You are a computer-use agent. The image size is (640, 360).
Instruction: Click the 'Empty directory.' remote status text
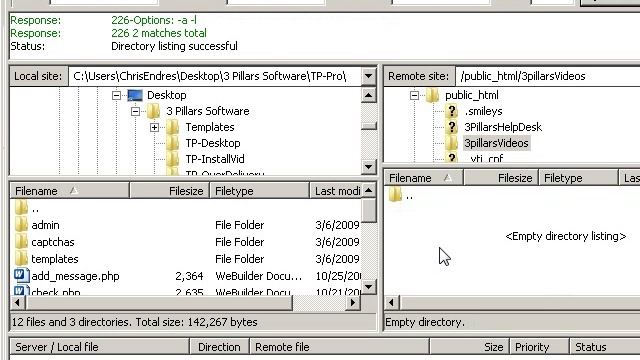(425, 322)
